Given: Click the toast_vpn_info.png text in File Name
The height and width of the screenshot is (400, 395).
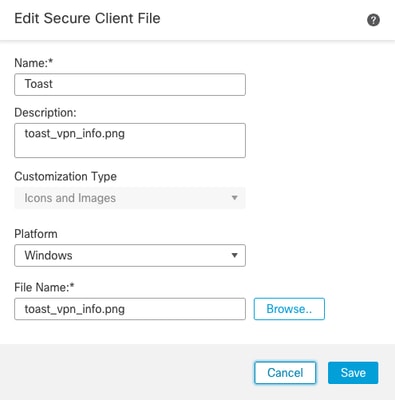Looking at the screenshot, I should click(75, 309).
